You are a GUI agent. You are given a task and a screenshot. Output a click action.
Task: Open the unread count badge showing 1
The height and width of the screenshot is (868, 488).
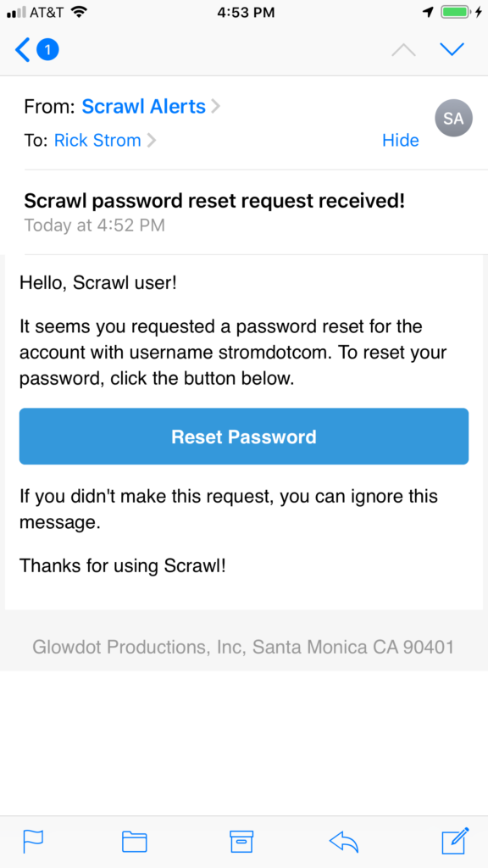click(x=47, y=50)
